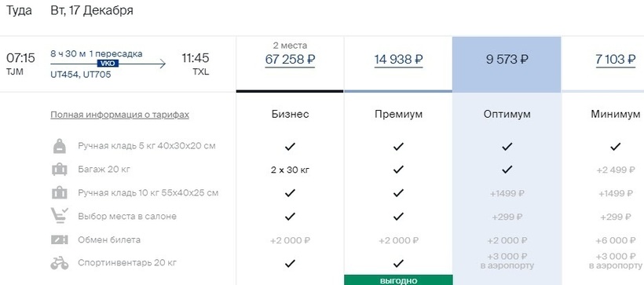Click the bicycle sports equipment icon

[x=60, y=263]
